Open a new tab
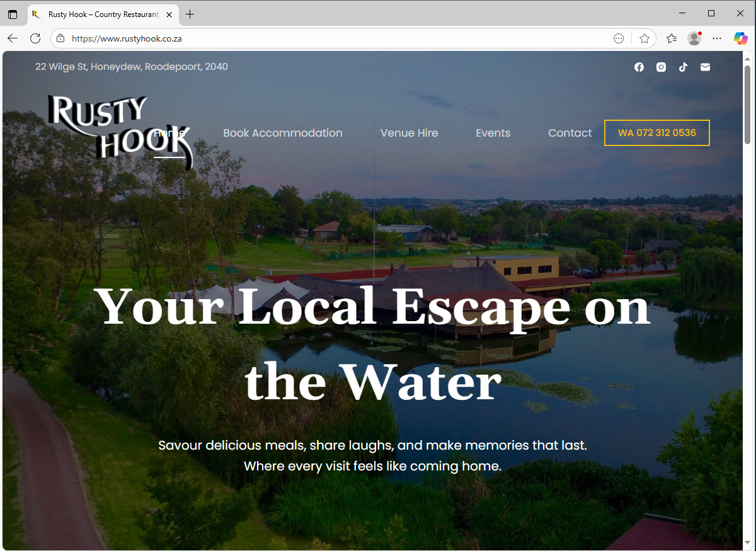Screen dimensions: 756x551 pyautogui.click(x=190, y=14)
